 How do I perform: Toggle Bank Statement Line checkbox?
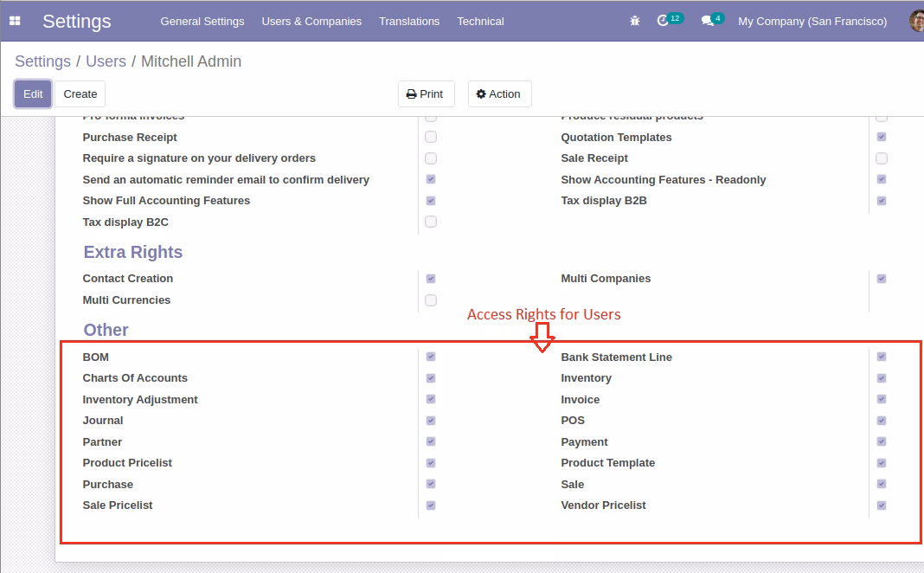pyautogui.click(x=882, y=357)
